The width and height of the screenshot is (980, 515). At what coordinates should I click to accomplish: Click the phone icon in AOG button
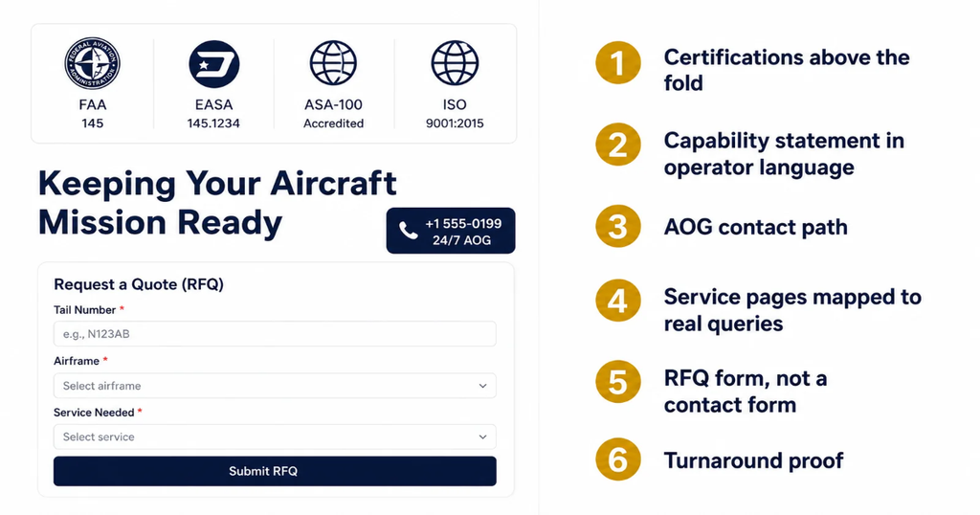point(408,232)
